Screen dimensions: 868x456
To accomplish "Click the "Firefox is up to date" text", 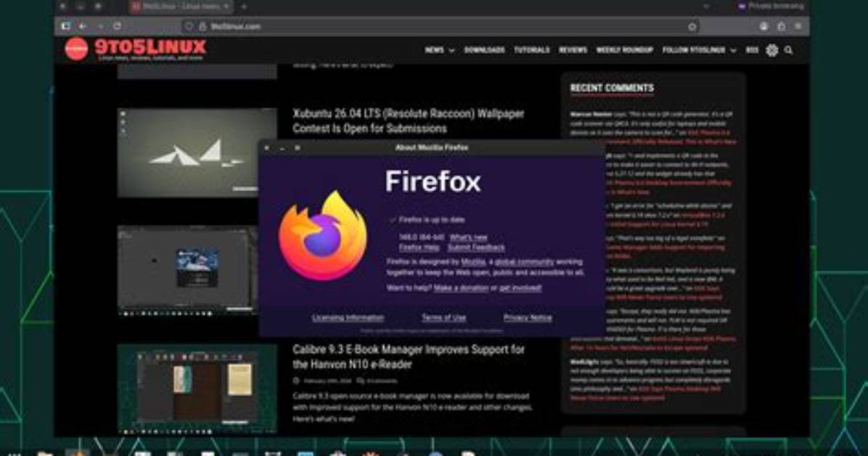I will (432, 220).
